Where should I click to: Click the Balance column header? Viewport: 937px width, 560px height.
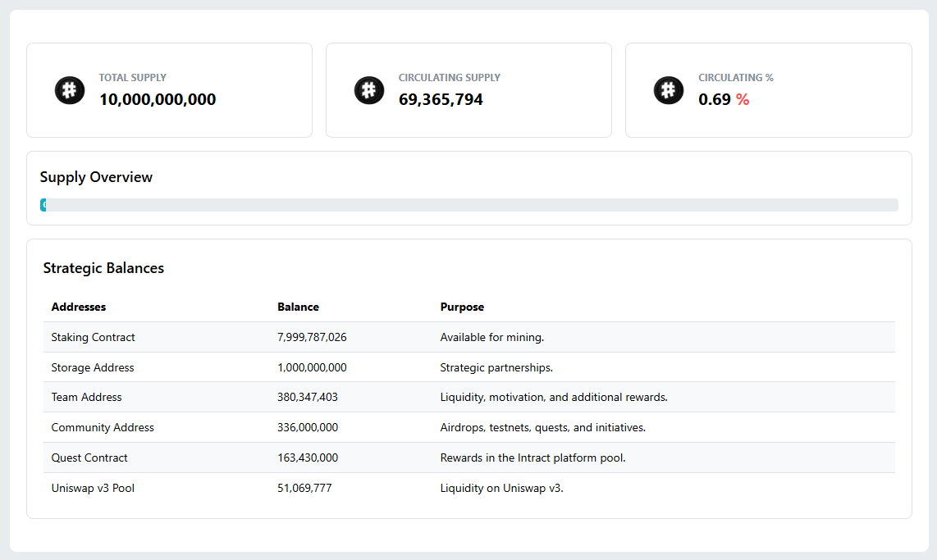pyautogui.click(x=298, y=307)
